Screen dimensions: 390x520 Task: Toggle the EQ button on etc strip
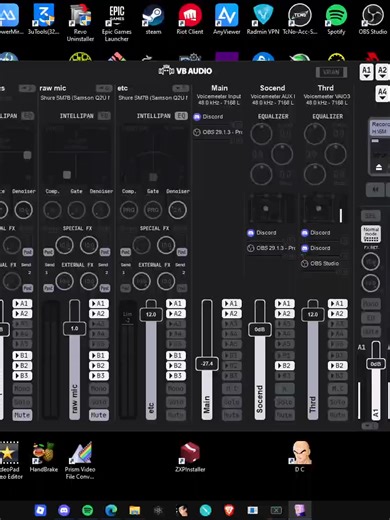pyautogui.click(x=181, y=116)
